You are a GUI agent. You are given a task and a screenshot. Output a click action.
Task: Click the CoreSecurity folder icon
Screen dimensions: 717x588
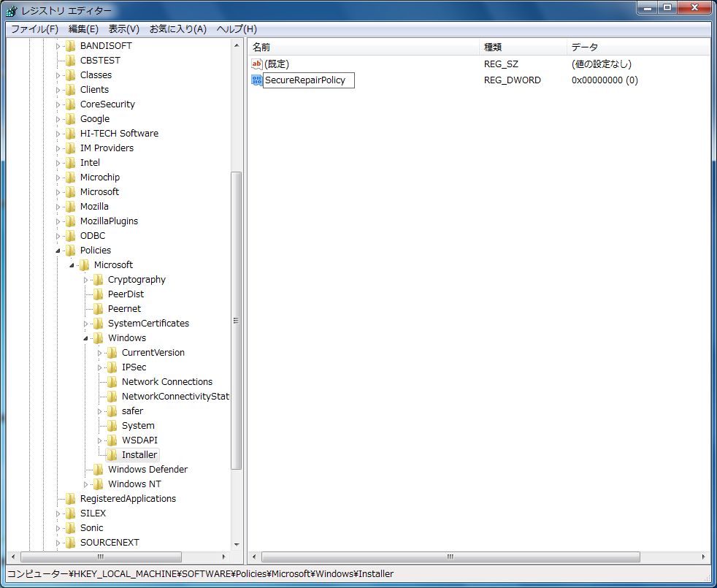(x=70, y=104)
